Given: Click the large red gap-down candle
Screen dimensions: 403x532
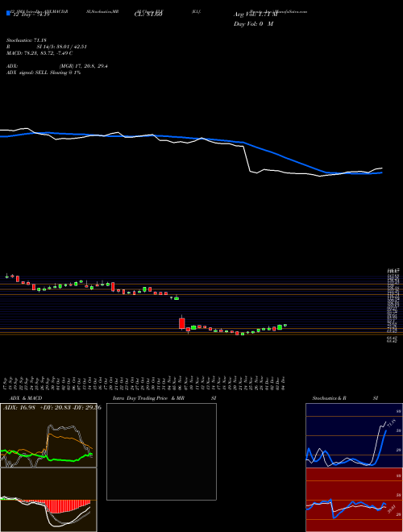Looking at the screenshot, I should [182, 323].
